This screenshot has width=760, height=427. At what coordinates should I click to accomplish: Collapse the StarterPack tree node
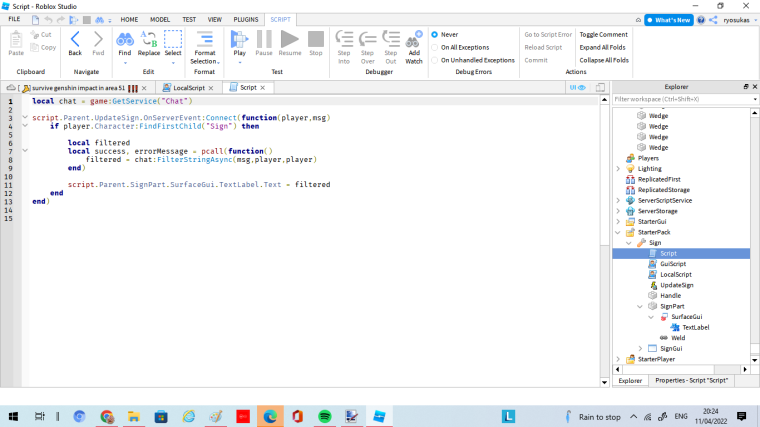click(x=619, y=232)
